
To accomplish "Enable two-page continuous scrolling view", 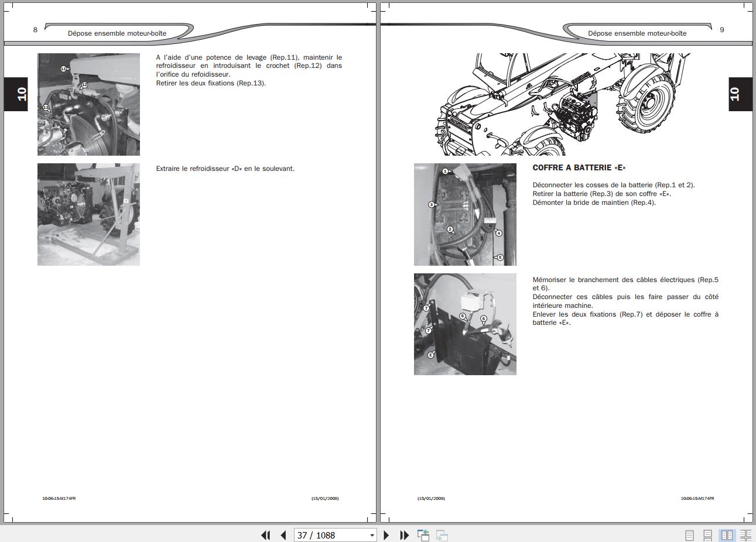I will [x=745, y=535].
